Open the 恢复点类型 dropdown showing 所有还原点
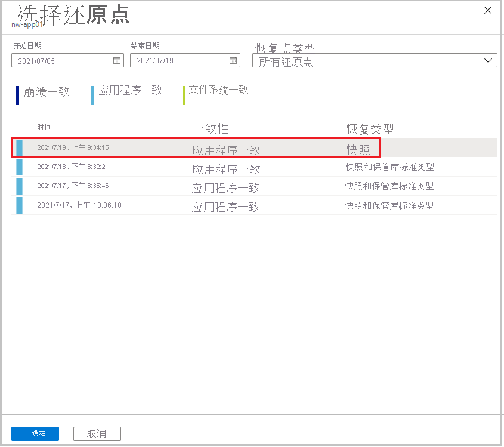 (488, 60)
